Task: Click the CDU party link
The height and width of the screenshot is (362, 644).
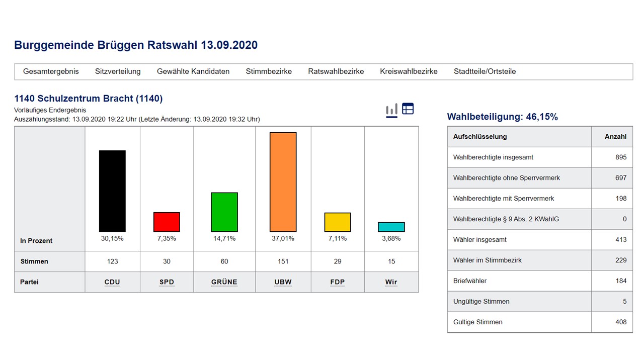Action: (112, 282)
